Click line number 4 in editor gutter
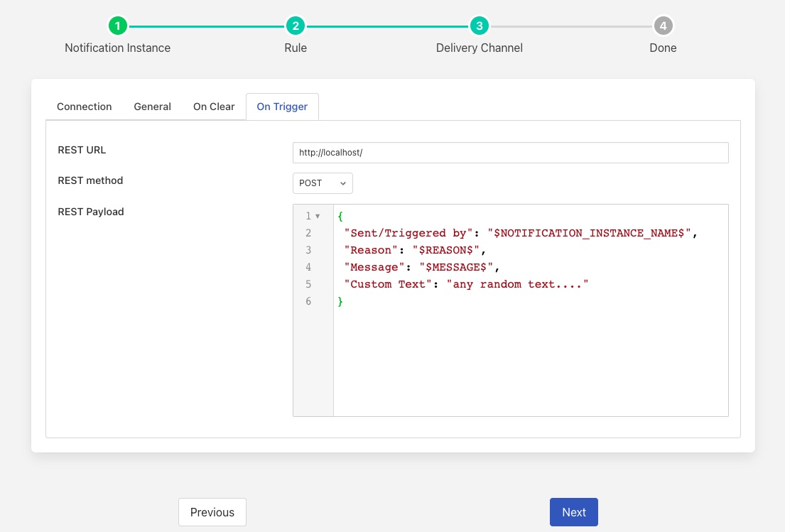This screenshot has width=785, height=532. [x=308, y=267]
